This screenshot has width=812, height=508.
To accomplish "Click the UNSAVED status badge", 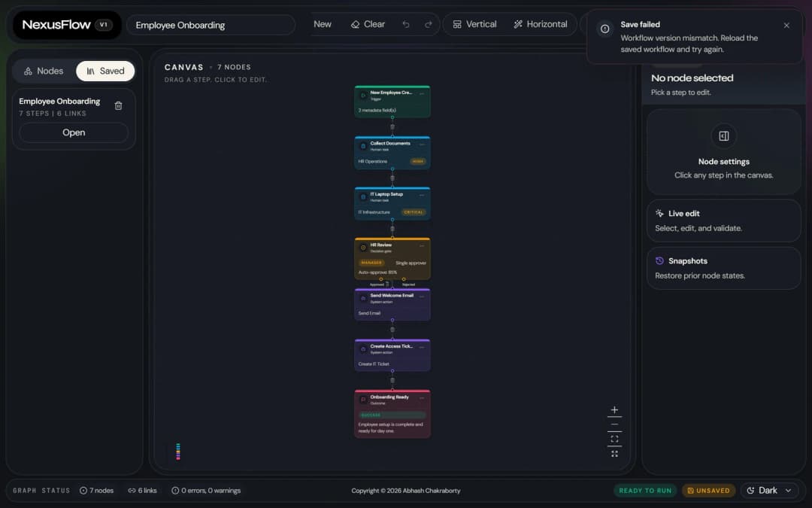I will coord(708,491).
